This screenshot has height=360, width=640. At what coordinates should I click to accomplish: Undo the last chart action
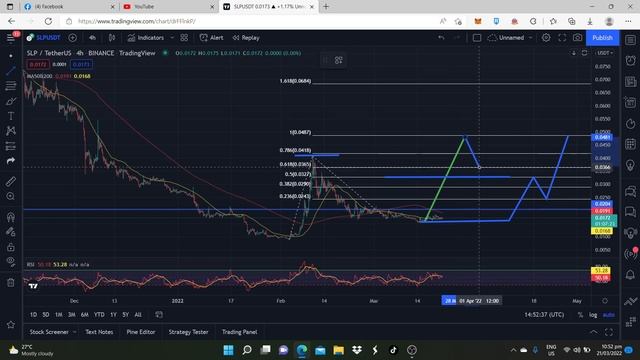pos(441,38)
